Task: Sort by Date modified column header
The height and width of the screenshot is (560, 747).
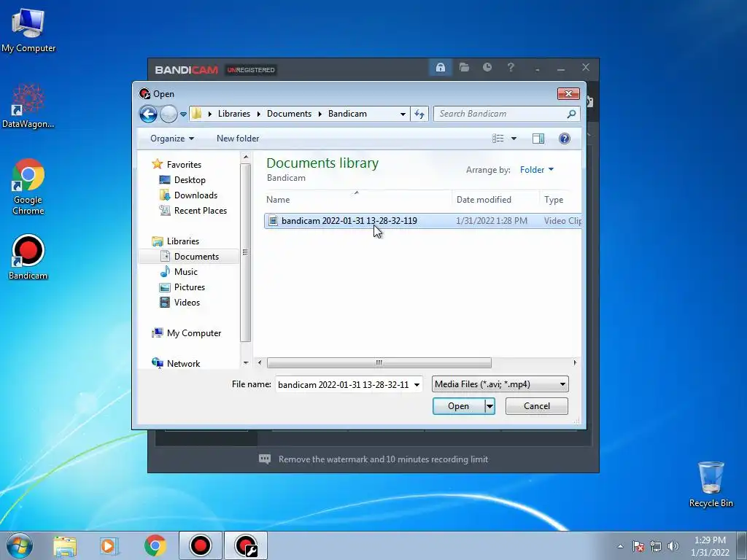Action: pos(484,200)
